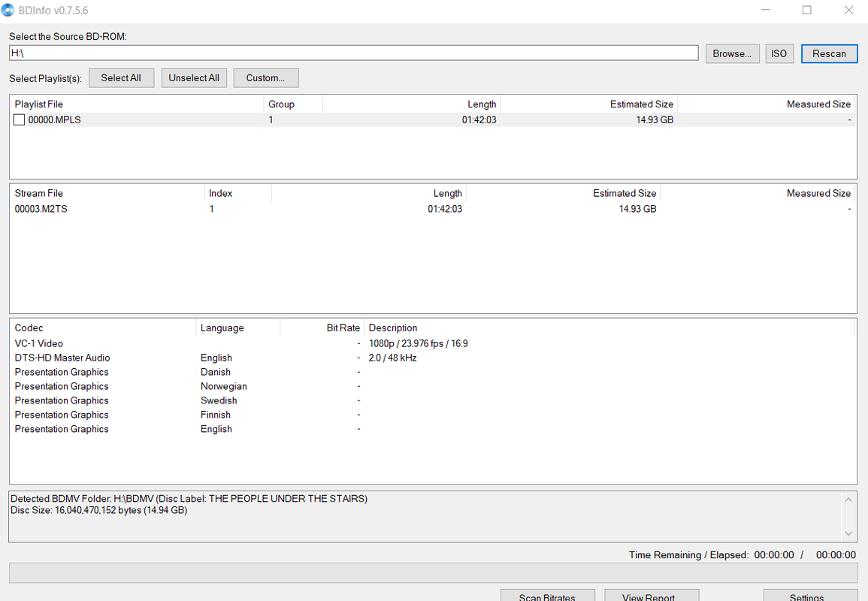The image size is (868, 601).
Task: Sort by Playlist File column header
Action: click(137, 104)
